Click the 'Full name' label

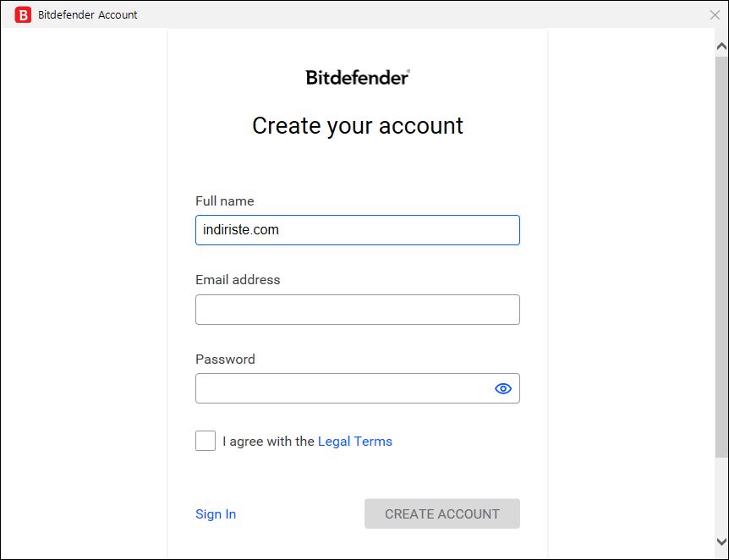(x=225, y=201)
